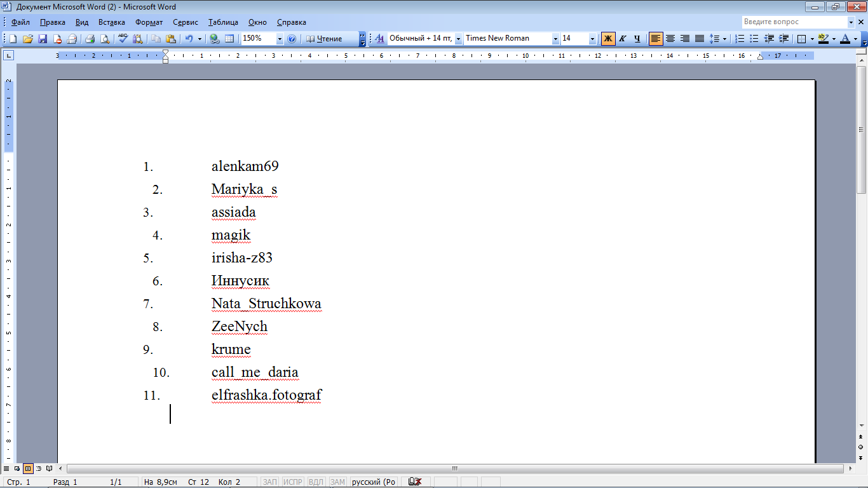This screenshot has height=488, width=868.
Task: Toggle italic formatting (К)
Action: [623, 39]
